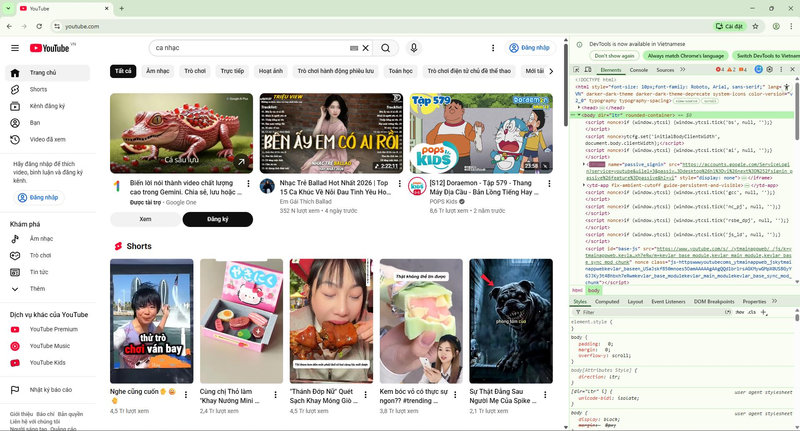Click Xem button on Gemini ad
The height and width of the screenshot is (431, 800).
(145, 219)
